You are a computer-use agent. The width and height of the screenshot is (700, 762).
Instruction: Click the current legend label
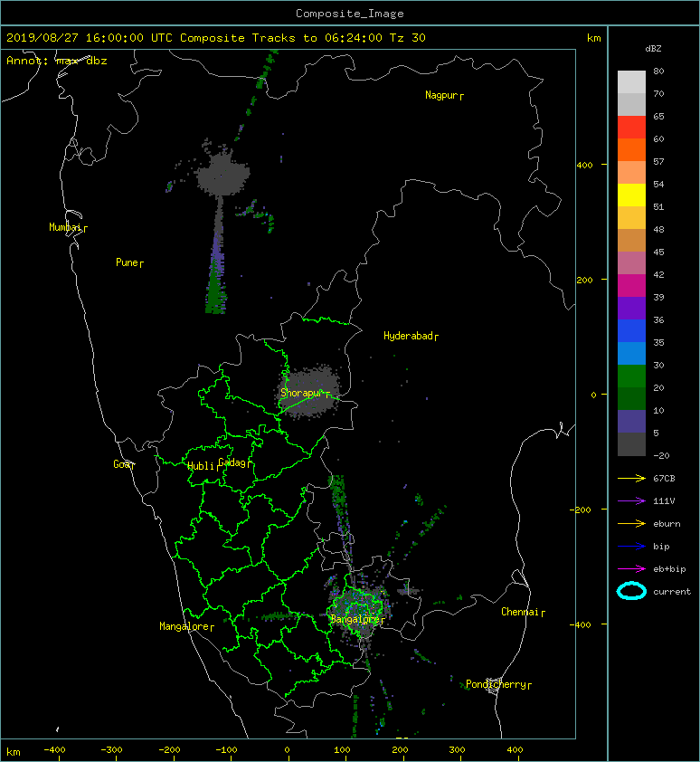pos(672,592)
